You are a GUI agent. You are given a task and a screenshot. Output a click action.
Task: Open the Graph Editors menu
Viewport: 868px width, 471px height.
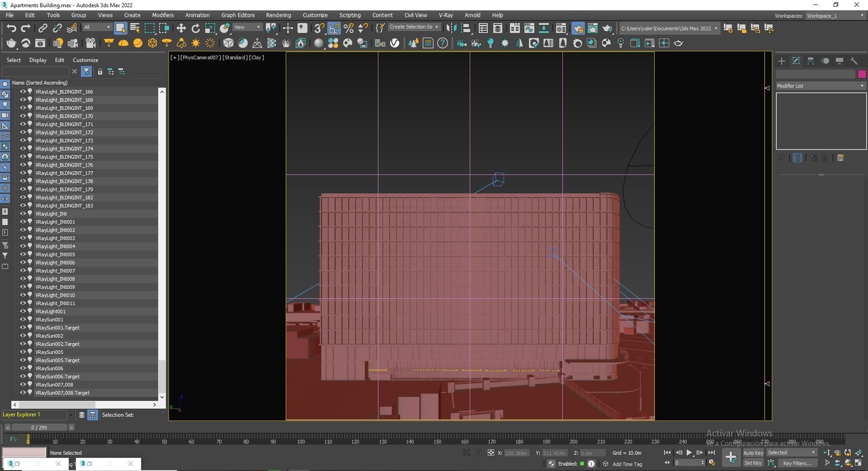tap(238, 15)
